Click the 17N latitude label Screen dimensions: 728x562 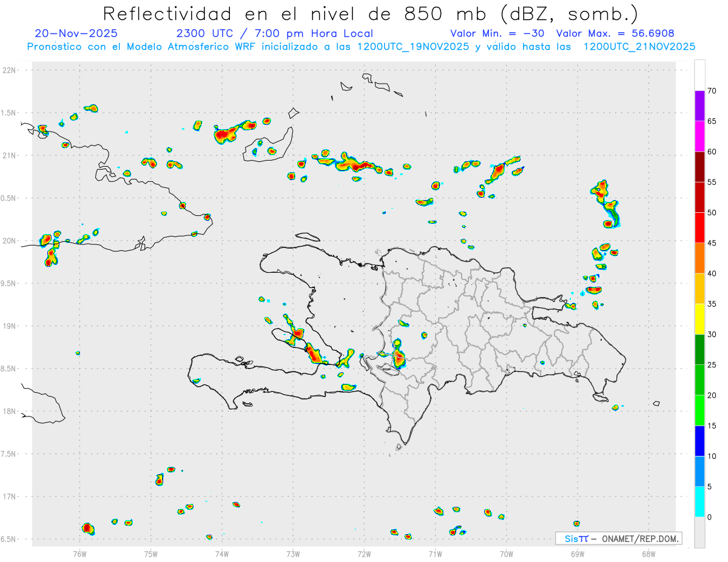click(10, 497)
